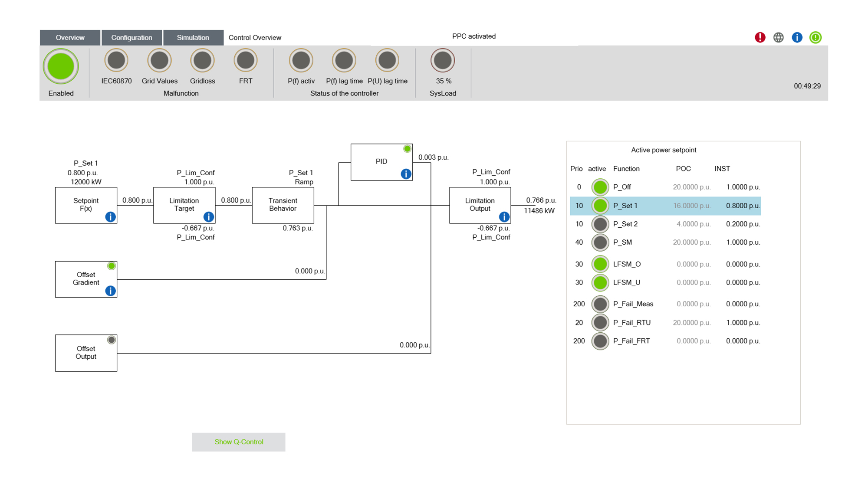Screen dimensions: 868x488
Task: Click the Active power setpoint title
Action: click(664, 150)
